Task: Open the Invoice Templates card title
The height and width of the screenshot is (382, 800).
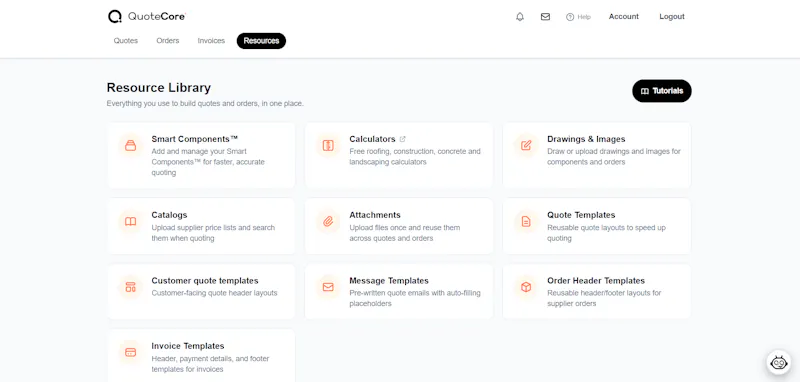Action: [188, 346]
